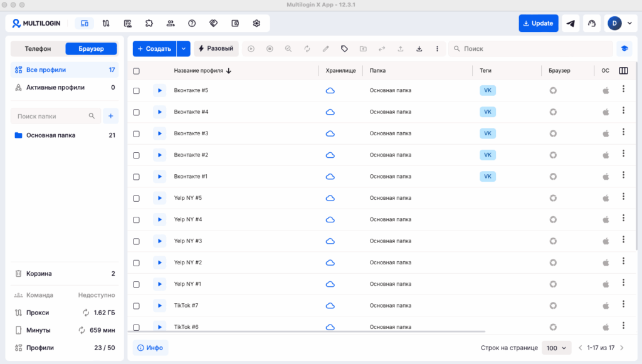This screenshot has width=642, height=364.
Task: Open the proxy icon in top navigation
Action: 106,23
